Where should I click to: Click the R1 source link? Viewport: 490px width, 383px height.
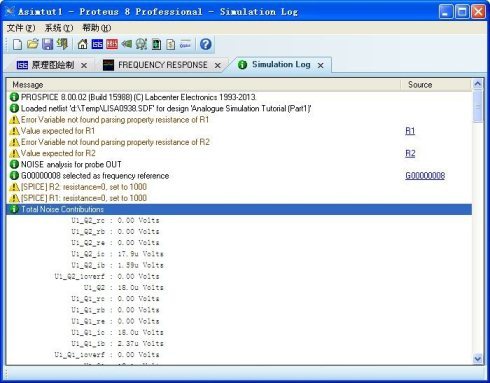pyautogui.click(x=410, y=131)
